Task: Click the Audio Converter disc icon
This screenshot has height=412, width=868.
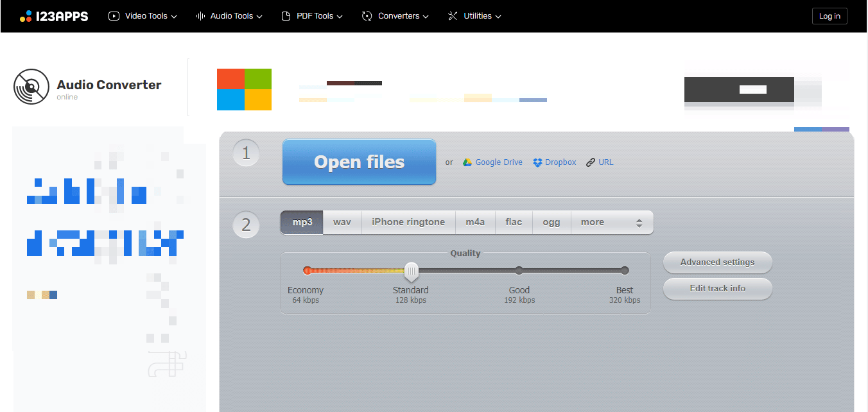Action: [31, 87]
